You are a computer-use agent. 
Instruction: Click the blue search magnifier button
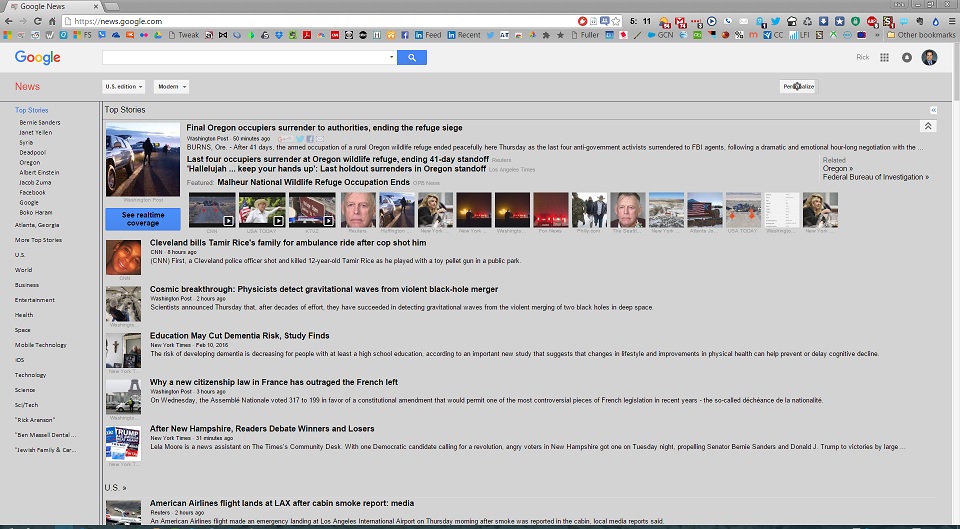click(x=411, y=57)
